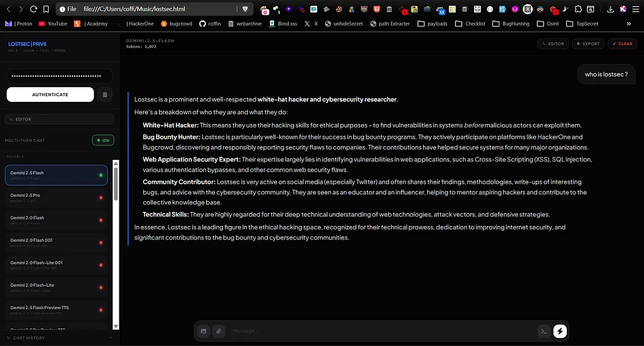Click the browser bookmark icon

(x=46, y=9)
